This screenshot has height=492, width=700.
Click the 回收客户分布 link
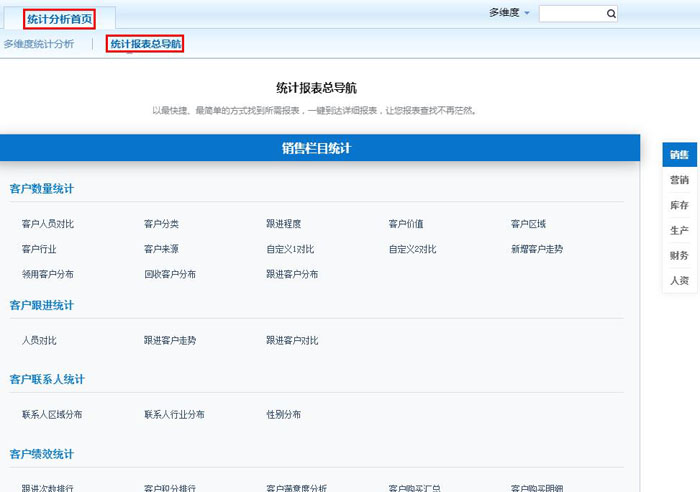[170, 274]
